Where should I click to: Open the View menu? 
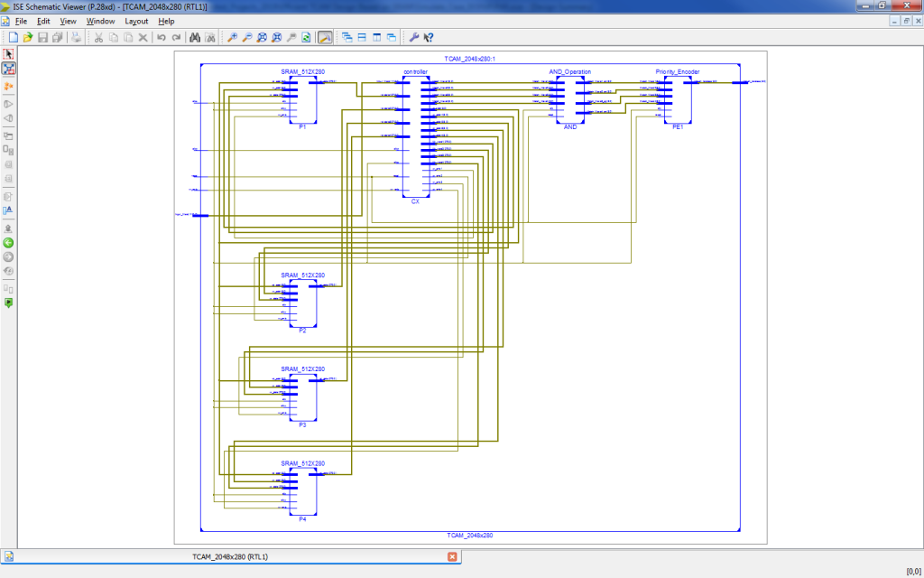(68, 21)
